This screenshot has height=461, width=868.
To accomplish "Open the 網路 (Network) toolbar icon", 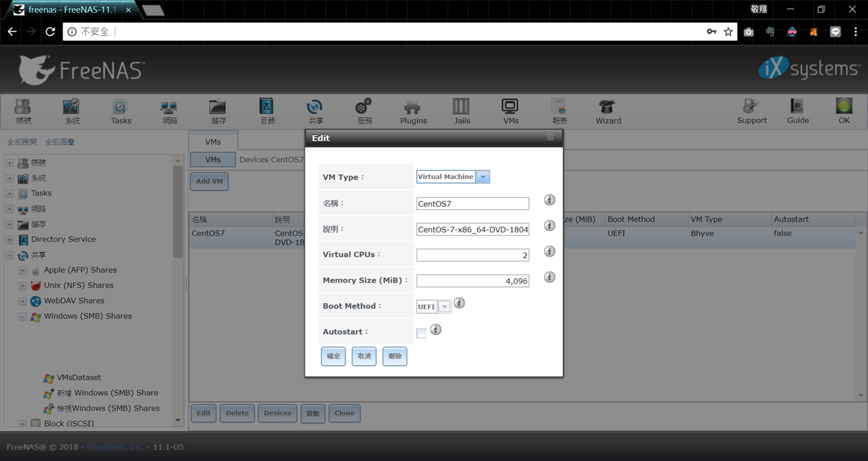I will coord(170,111).
